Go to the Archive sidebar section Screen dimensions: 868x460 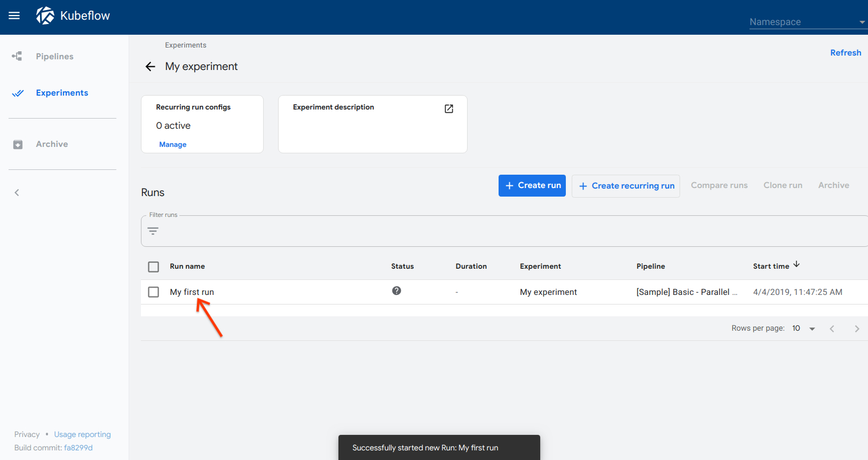pos(52,144)
